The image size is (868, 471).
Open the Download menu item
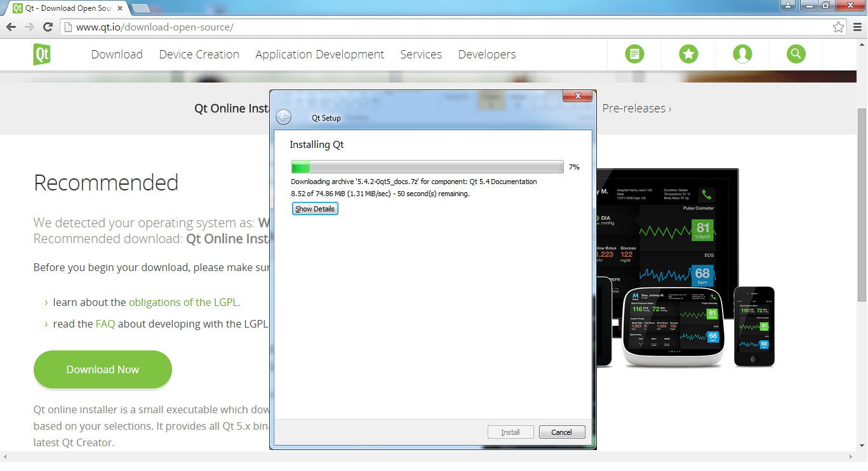[117, 55]
